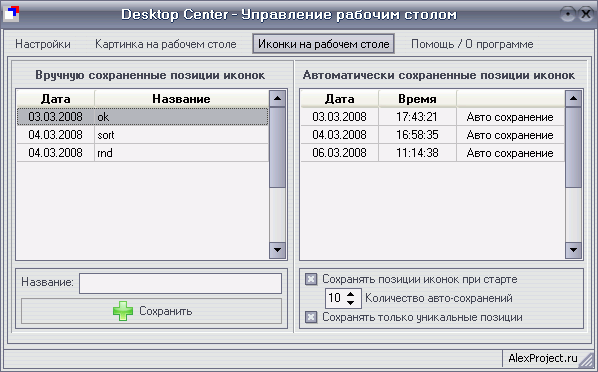The image size is (598, 372).
Task: Click down arrow of auto-saved list scrollbar
Action: (x=573, y=250)
